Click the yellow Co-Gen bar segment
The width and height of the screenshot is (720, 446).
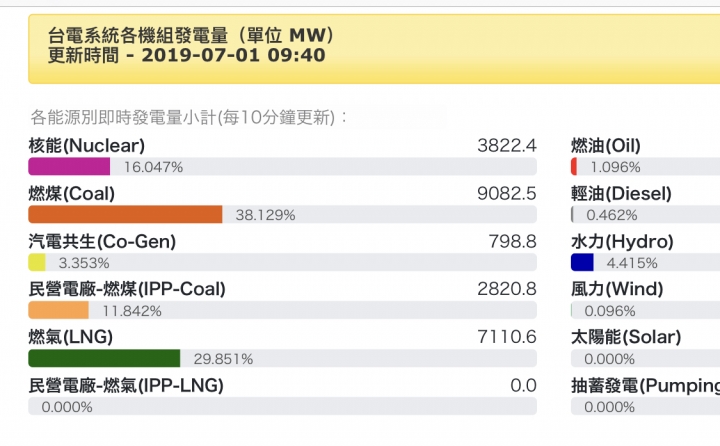(37, 262)
